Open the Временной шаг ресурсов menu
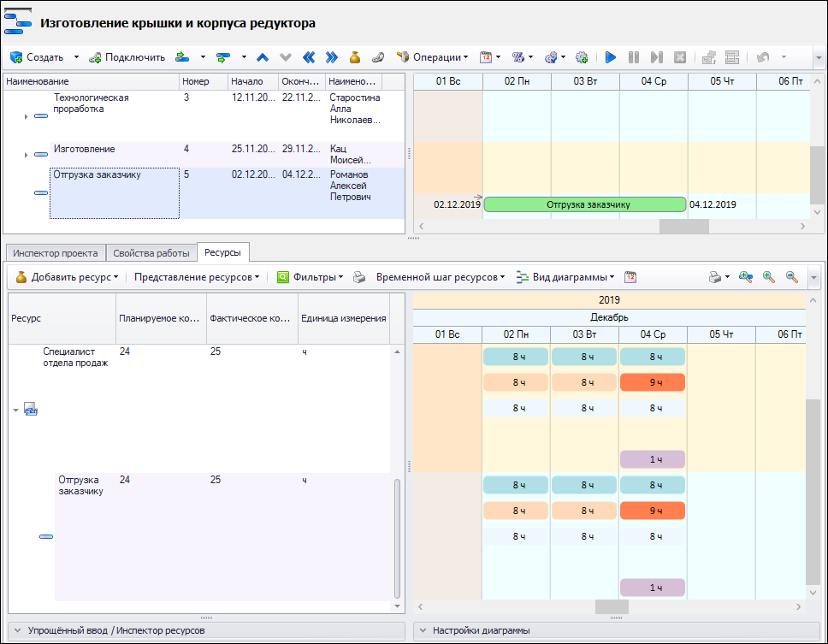 coord(441,277)
